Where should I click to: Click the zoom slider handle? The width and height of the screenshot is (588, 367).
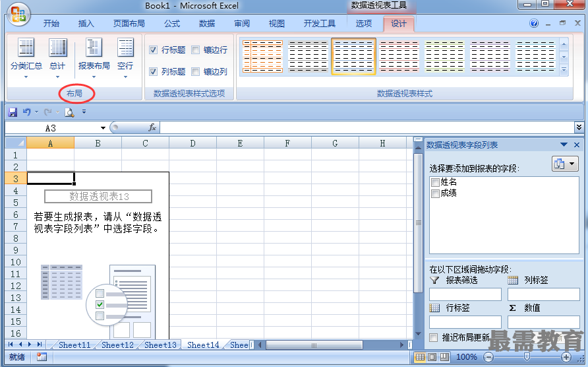tap(527, 357)
